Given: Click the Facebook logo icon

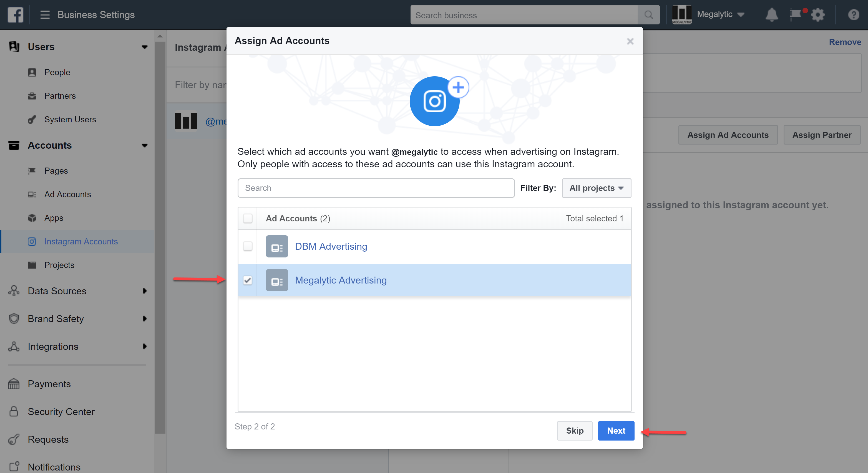Looking at the screenshot, I should coord(15,15).
